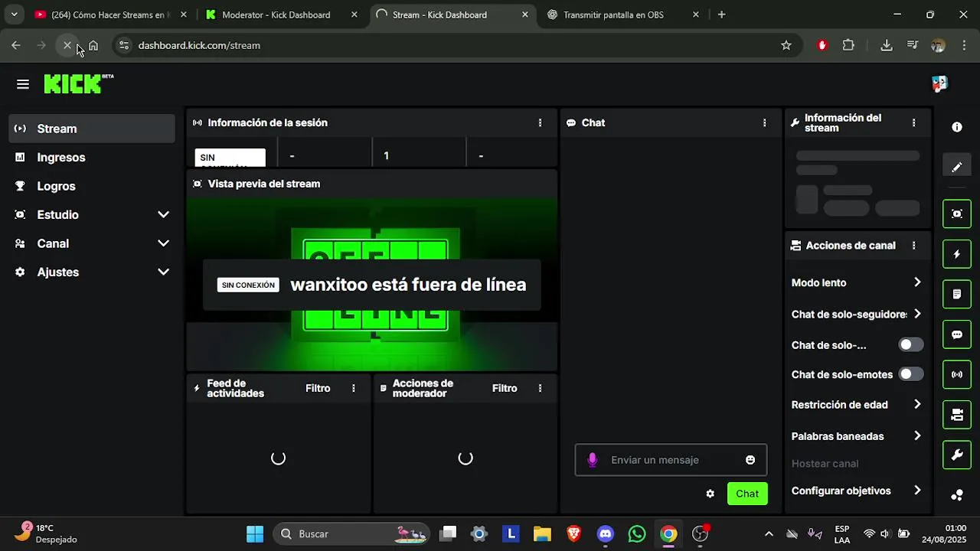The width and height of the screenshot is (980, 551).
Task: Click the channel actions icon in right sidebar
Action: coord(957,415)
